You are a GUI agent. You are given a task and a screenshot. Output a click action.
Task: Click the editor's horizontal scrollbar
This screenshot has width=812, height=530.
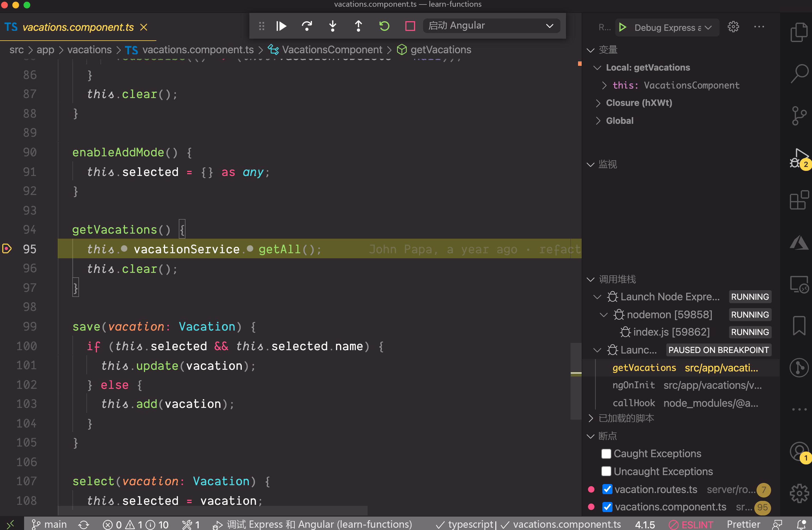213,511
